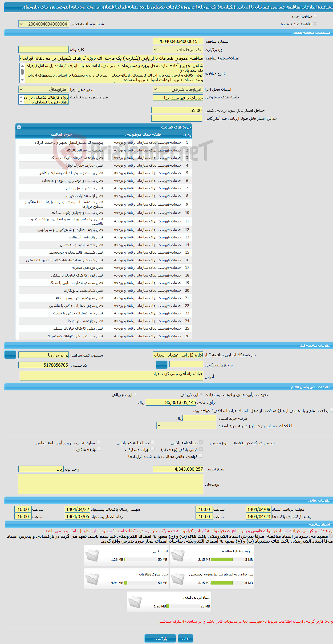This screenshot has width=333, height=644.
Task: Open the متن قرارداد folder icon
Action: point(178,579)
